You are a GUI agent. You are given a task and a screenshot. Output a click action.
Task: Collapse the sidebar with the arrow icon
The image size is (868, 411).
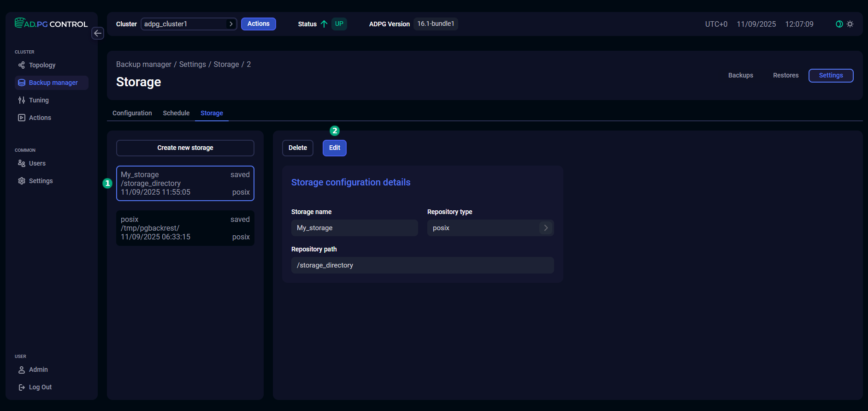click(x=98, y=33)
